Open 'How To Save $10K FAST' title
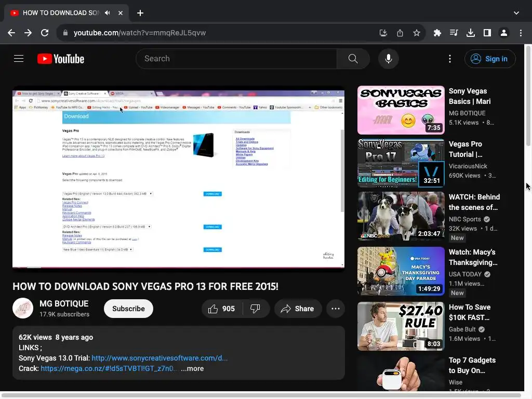 pos(469,312)
